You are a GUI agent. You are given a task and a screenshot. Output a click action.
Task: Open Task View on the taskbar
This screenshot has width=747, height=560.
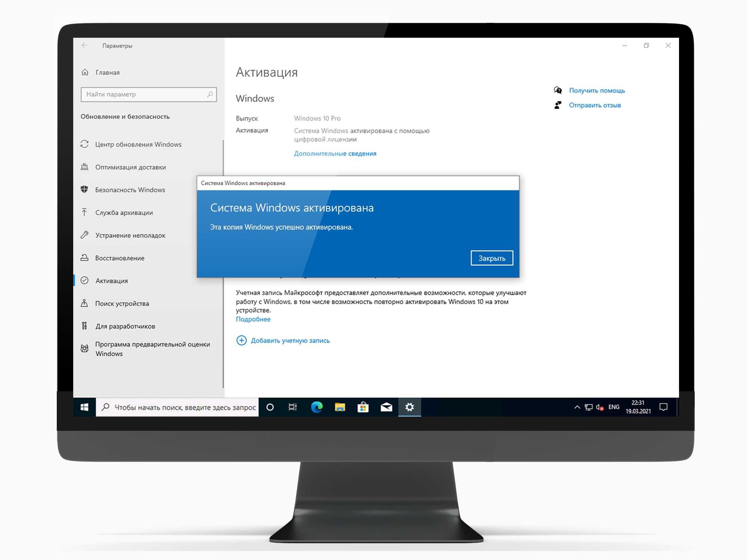point(293,407)
